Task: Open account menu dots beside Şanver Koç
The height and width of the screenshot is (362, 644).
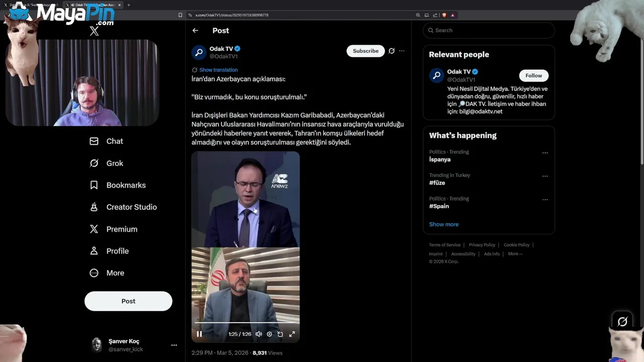Action: tap(174, 345)
